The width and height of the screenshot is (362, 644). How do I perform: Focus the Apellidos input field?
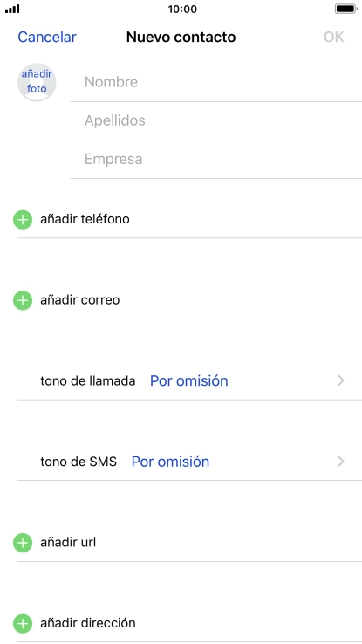pyautogui.click(x=215, y=120)
